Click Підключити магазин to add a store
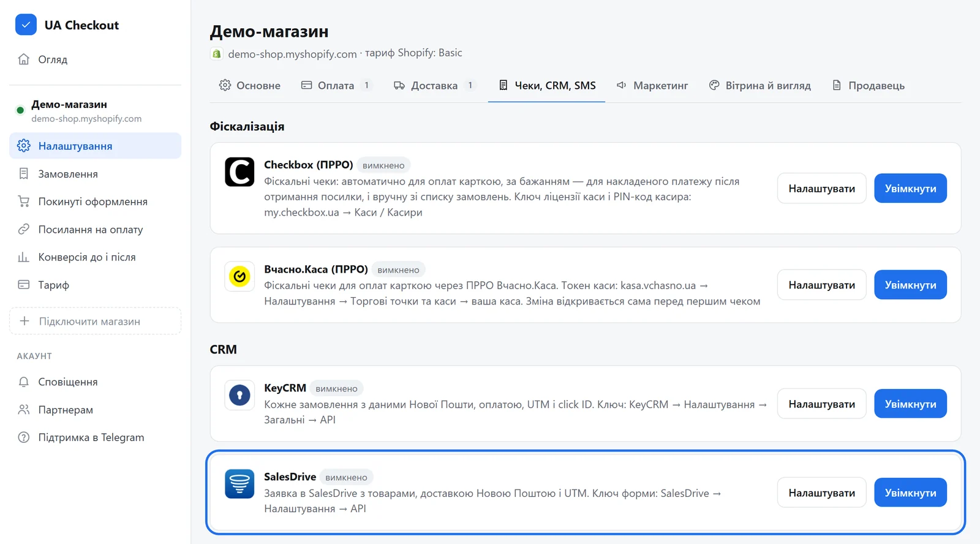Viewport: 980px width, 544px height. [x=95, y=321]
